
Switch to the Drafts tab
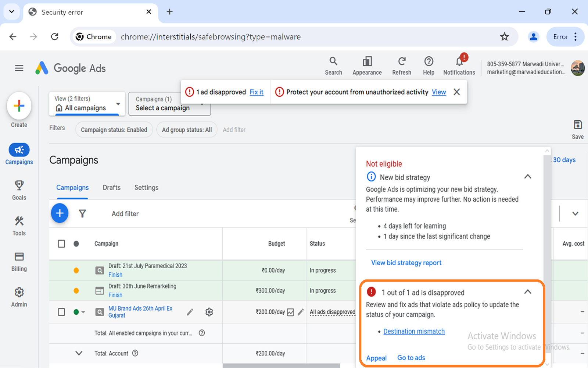click(111, 187)
